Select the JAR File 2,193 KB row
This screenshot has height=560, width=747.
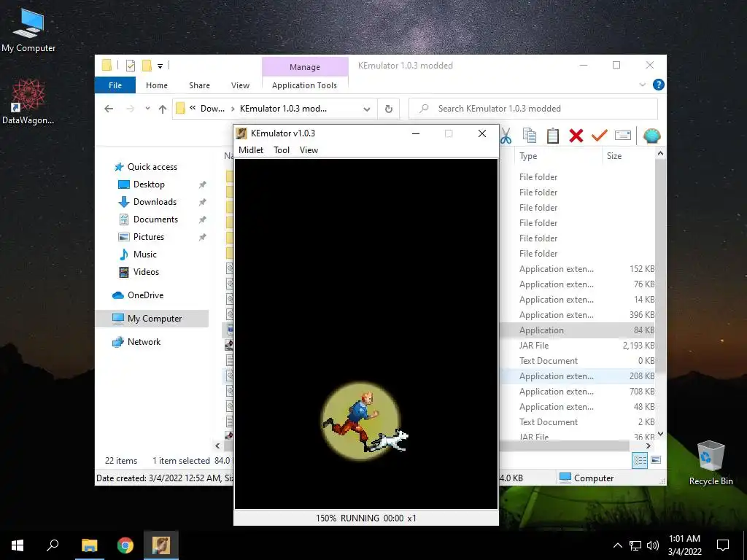[578, 345]
